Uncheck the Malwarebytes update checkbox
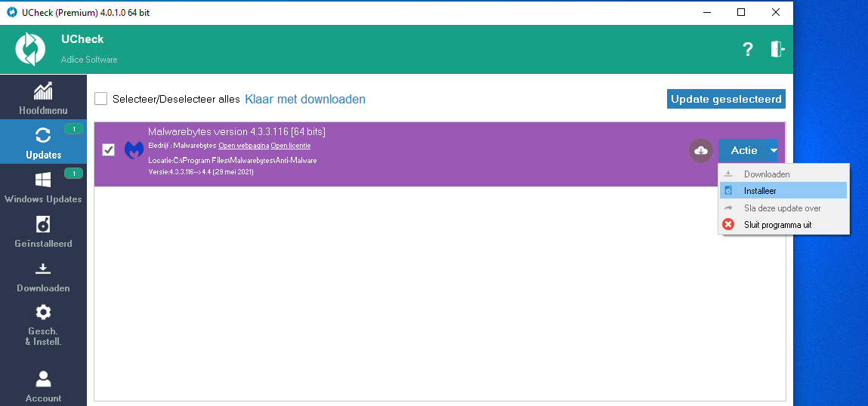Viewport: 868px width, 406px height. point(109,150)
